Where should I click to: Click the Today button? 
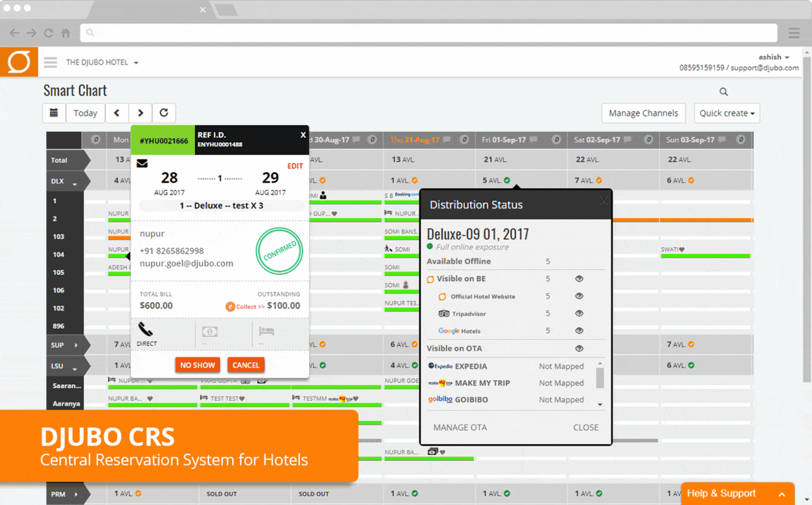tap(85, 113)
